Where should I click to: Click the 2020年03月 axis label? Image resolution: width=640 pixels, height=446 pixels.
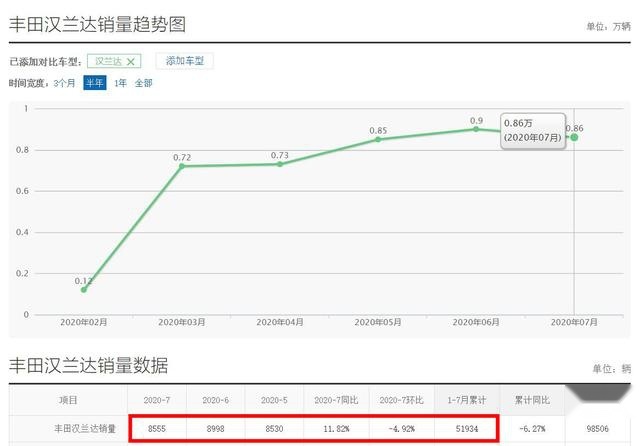click(182, 322)
